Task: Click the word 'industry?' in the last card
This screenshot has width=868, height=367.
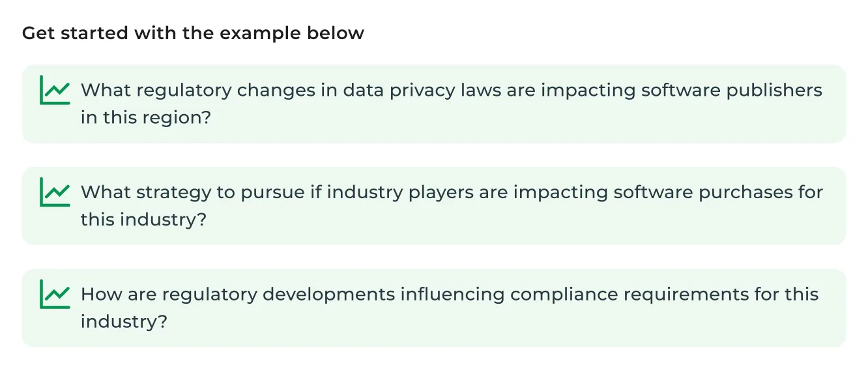Action: click(x=124, y=322)
